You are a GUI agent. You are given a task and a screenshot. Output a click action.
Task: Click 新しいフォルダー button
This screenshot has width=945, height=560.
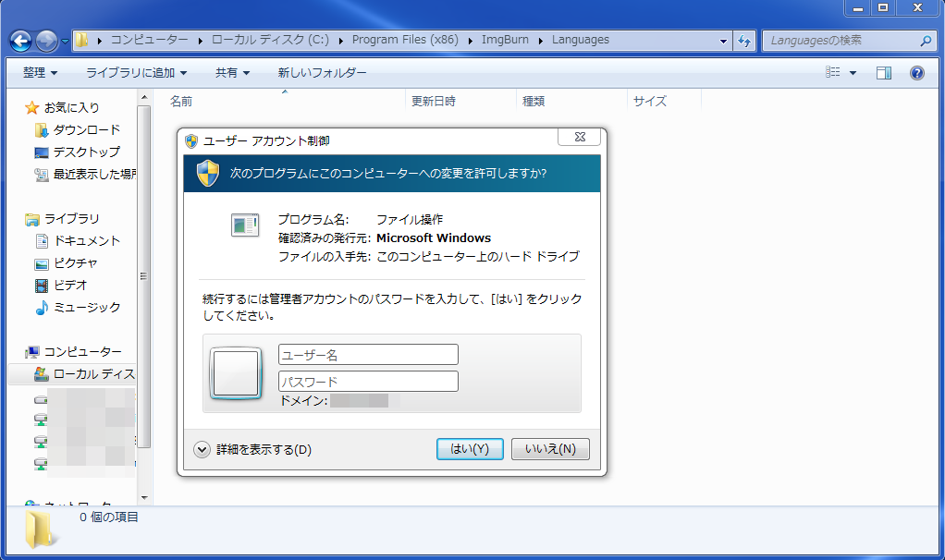[322, 73]
